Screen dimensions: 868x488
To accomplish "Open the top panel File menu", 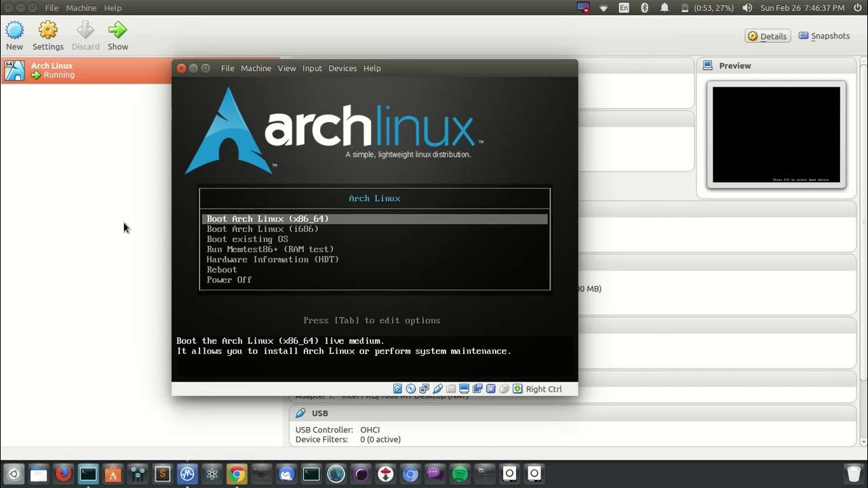I will 52,8.
